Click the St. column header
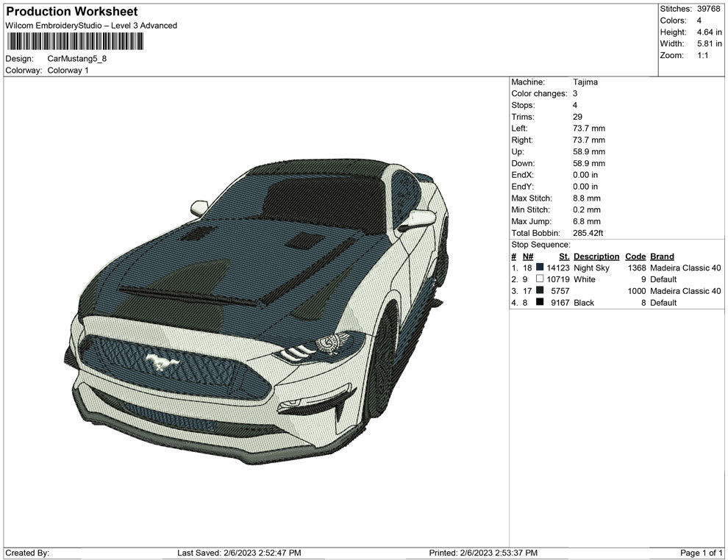728x560 pixels. pyautogui.click(x=564, y=256)
